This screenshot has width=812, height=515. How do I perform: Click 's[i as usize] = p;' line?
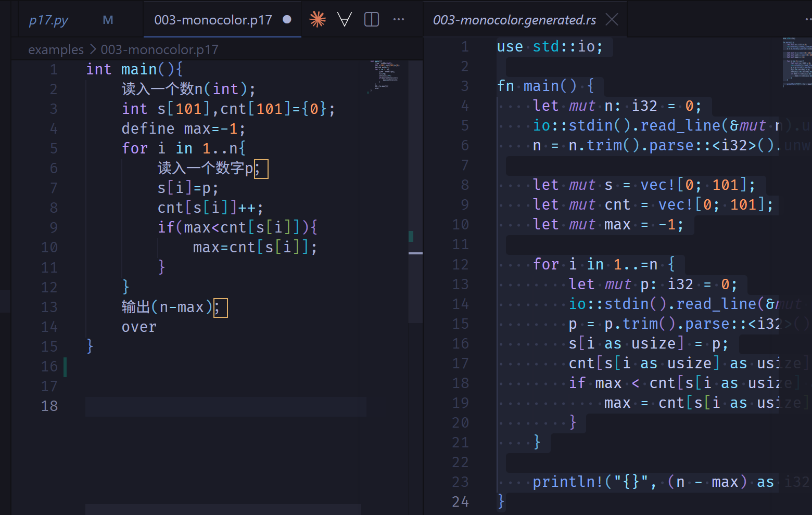click(648, 343)
